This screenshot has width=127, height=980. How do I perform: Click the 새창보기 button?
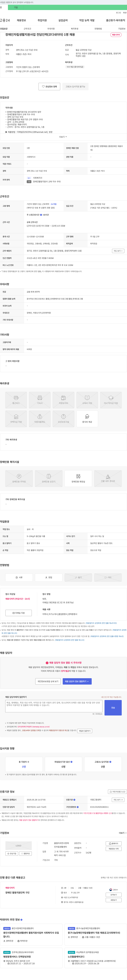(x=114, y=900)
